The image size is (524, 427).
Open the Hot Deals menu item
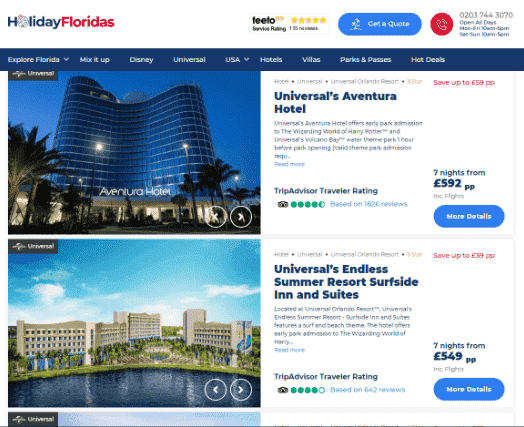[428, 59]
